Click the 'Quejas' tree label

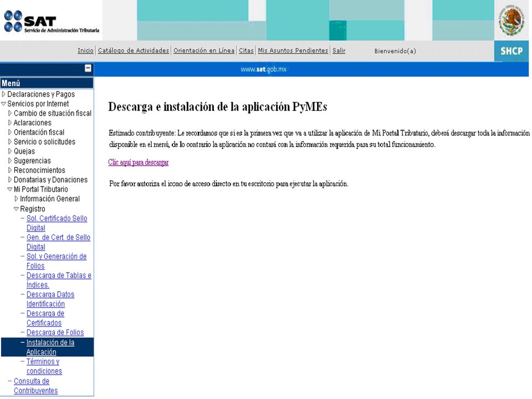click(24, 151)
